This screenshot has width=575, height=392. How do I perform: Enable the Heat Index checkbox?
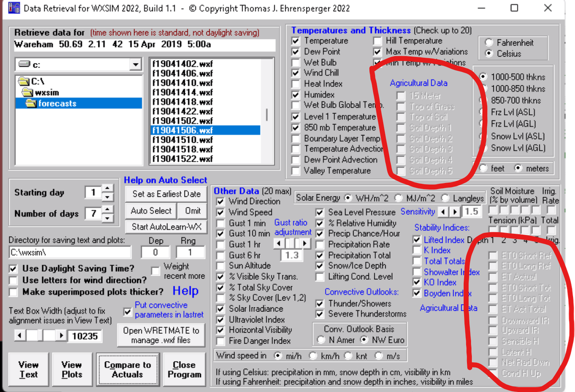click(x=295, y=84)
